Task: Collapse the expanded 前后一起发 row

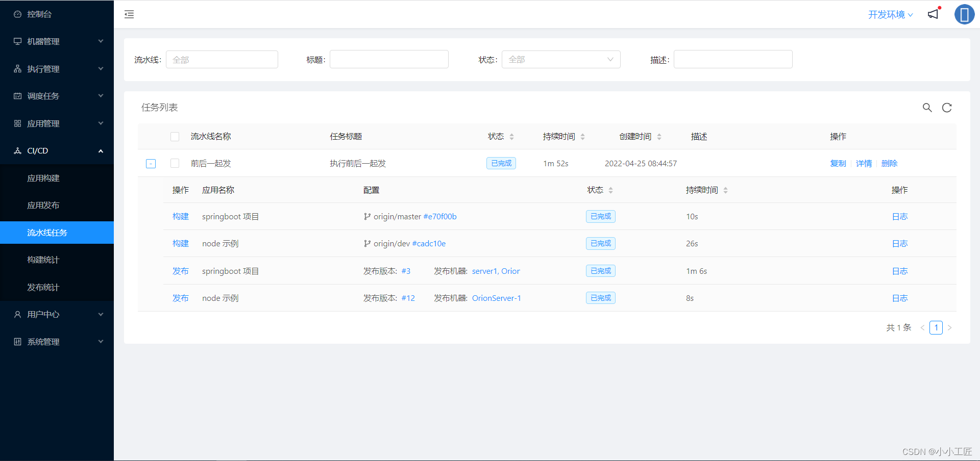Action: pos(151,164)
